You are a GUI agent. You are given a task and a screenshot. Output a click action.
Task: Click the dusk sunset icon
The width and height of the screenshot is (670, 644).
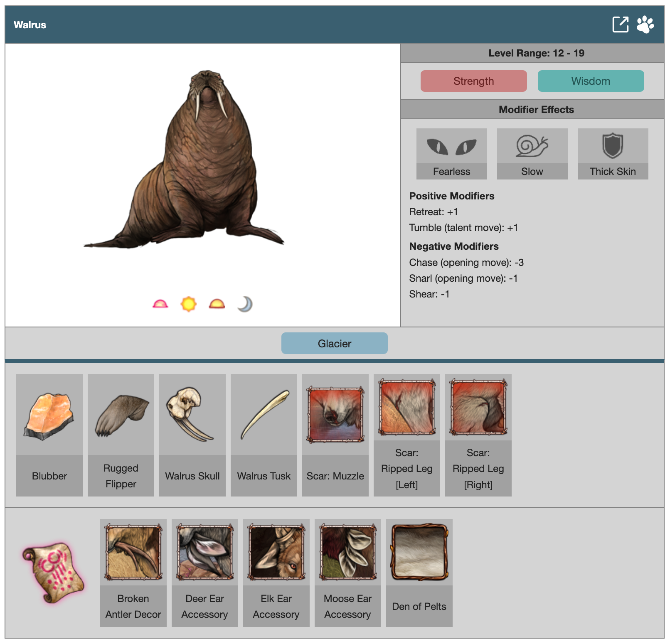[x=217, y=304]
